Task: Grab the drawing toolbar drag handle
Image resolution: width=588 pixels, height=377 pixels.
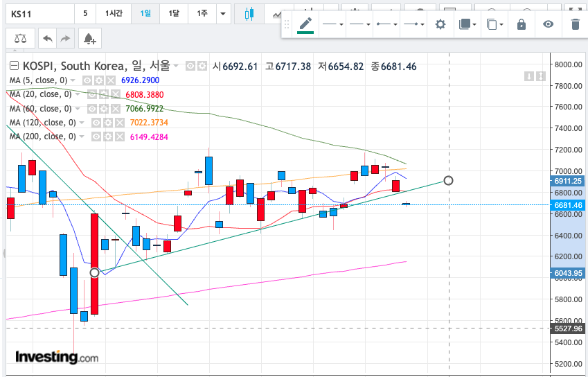Action: pos(287,25)
